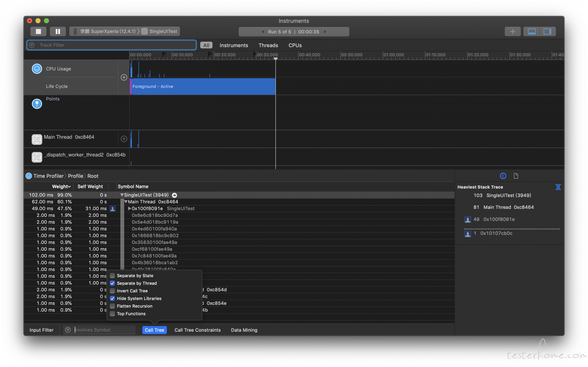Click user code icon on 0x100f8091e row

click(x=112, y=208)
